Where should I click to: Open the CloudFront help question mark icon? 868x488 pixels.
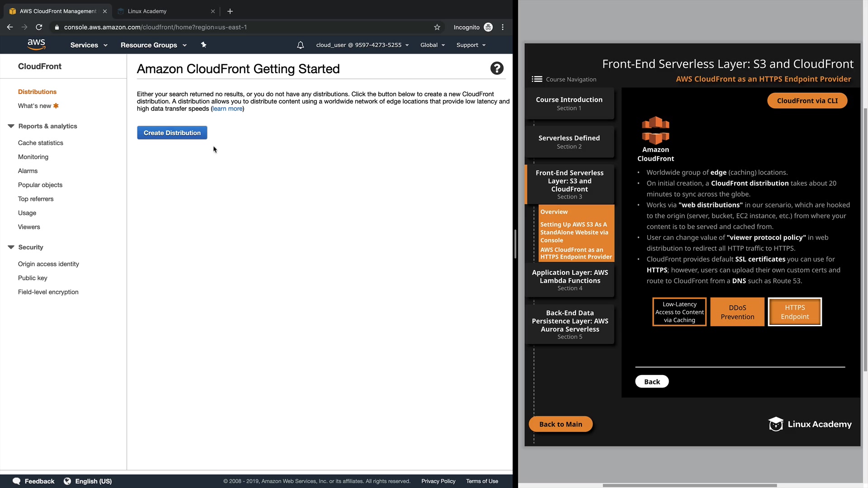point(497,69)
